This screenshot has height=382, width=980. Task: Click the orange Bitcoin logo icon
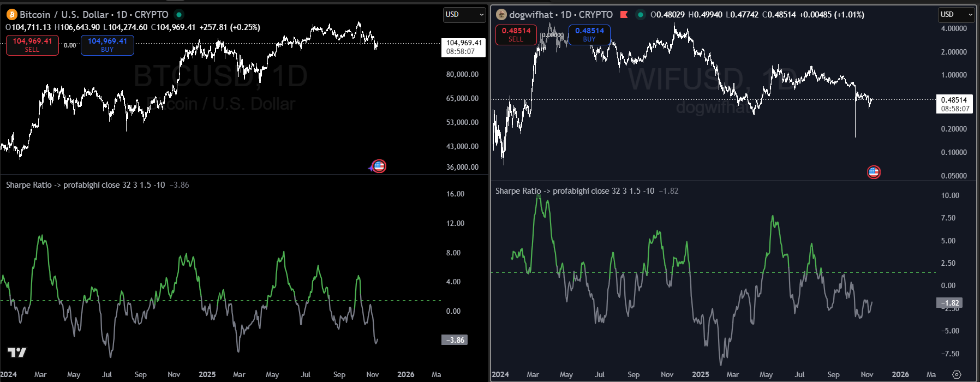pos(11,15)
